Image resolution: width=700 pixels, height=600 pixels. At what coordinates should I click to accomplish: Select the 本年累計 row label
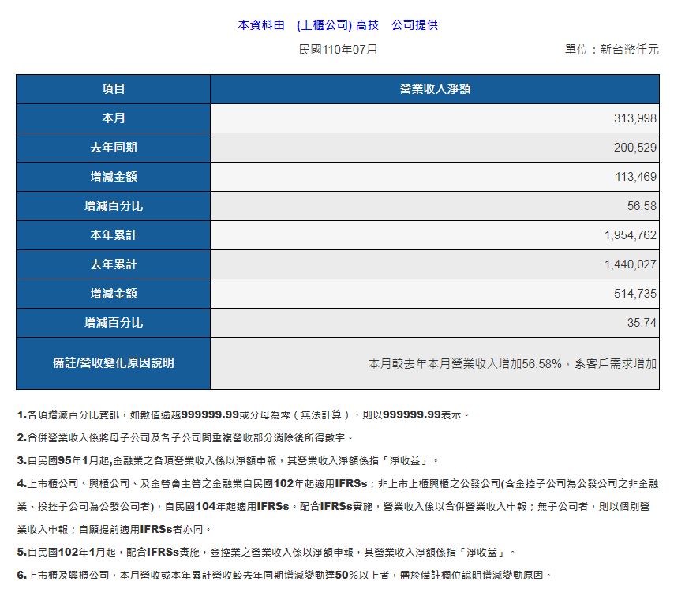point(113,235)
